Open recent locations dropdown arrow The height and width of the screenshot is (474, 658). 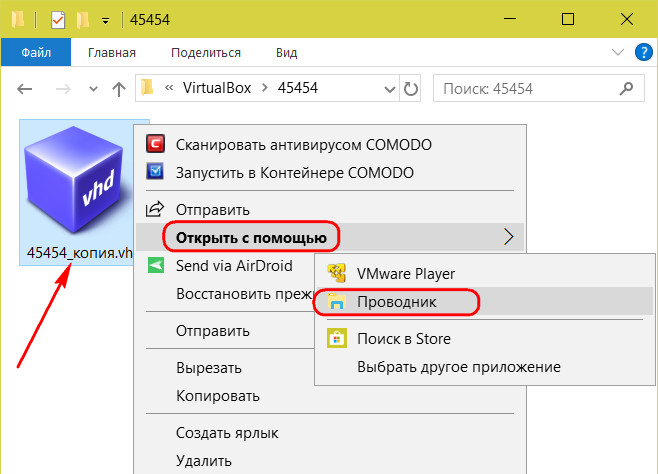pos(94,89)
